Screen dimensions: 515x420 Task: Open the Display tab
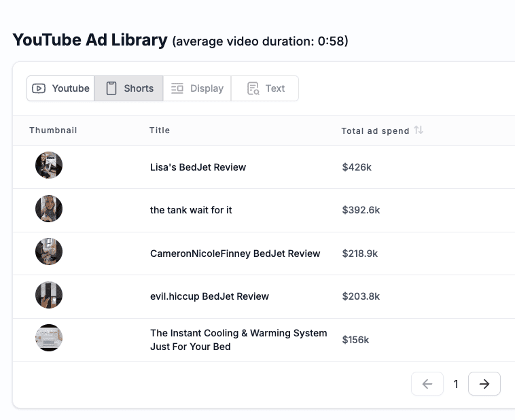(x=197, y=88)
